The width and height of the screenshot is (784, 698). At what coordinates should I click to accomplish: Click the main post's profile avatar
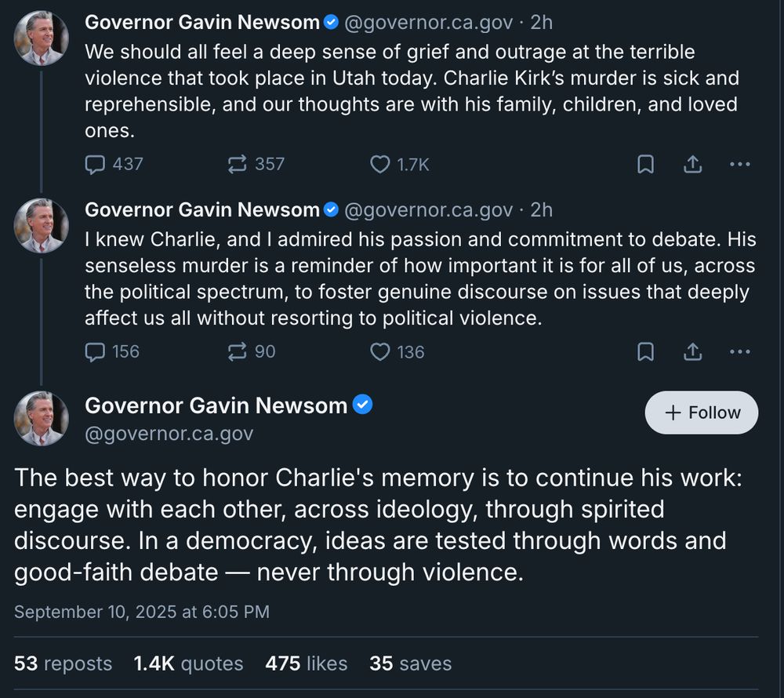tap(42, 419)
